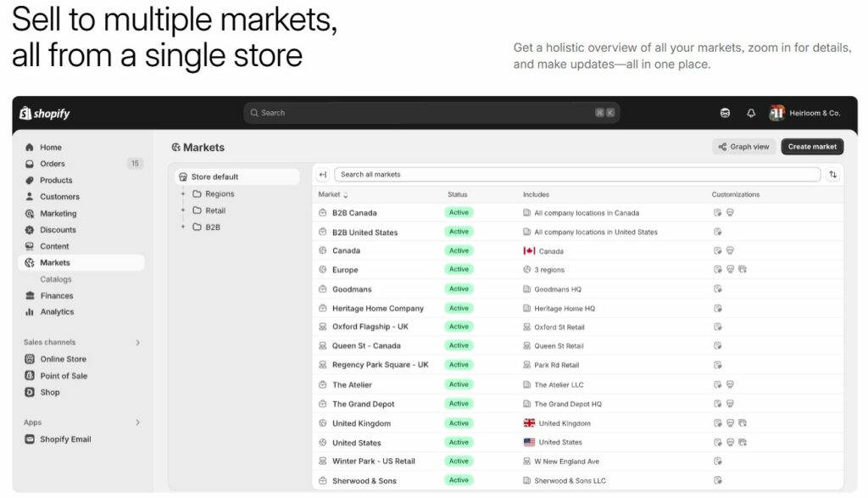Screen dimensions: 868x498
Task: Click Active status badge for Europe
Action: [x=459, y=269]
